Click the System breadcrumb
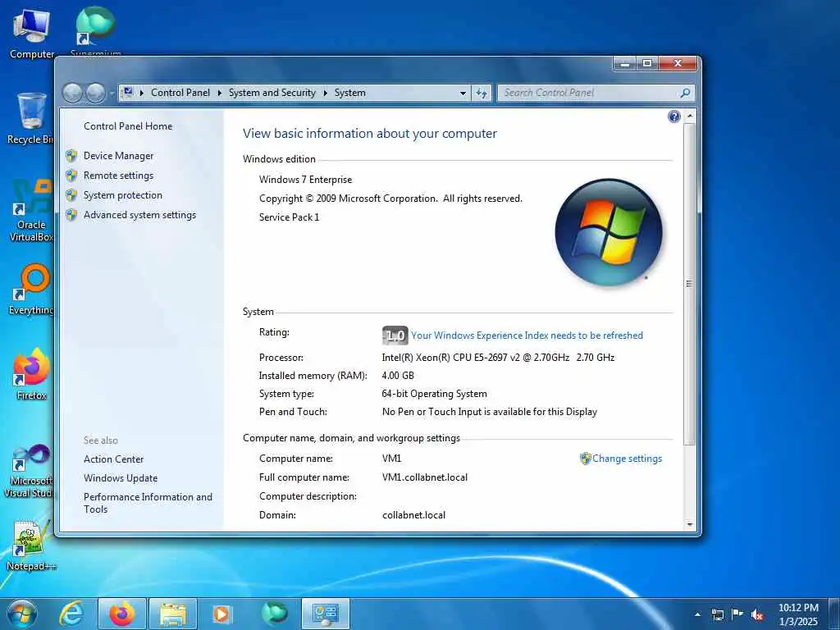Screen dimensions: 840x630 tap(349, 93)
